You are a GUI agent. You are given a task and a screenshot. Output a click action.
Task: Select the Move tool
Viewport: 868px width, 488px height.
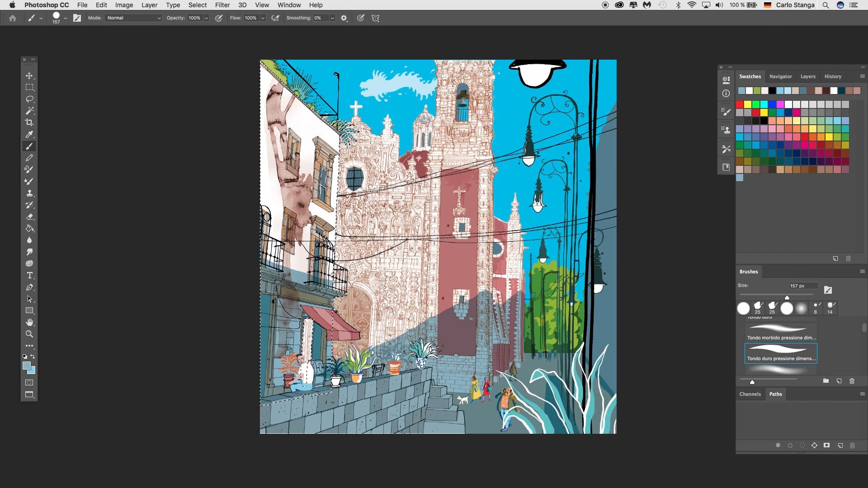(29, 75)
